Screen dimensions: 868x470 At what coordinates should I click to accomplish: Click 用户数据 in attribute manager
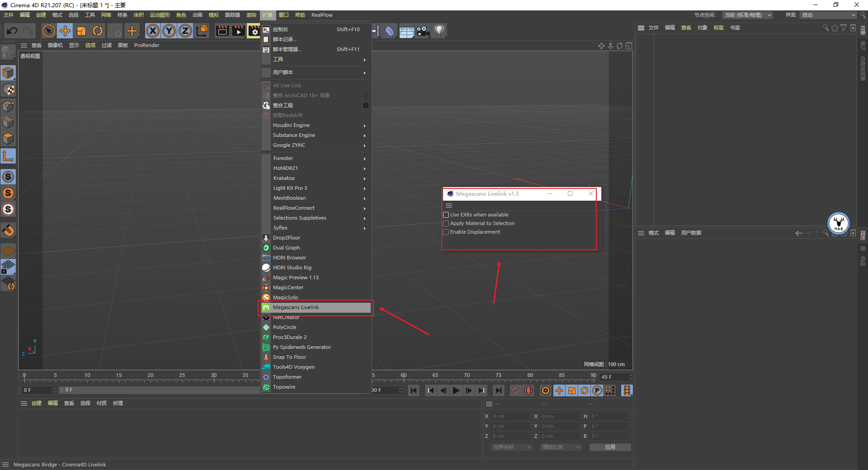click(x=691, y=233)
